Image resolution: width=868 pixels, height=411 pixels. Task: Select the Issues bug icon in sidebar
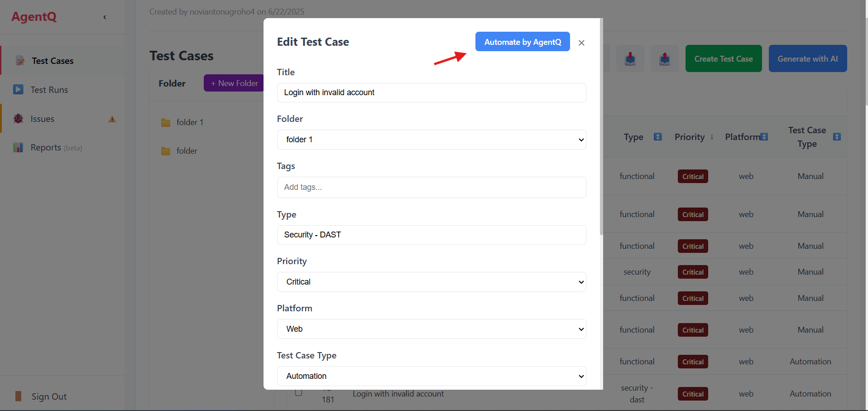(18, 119)
